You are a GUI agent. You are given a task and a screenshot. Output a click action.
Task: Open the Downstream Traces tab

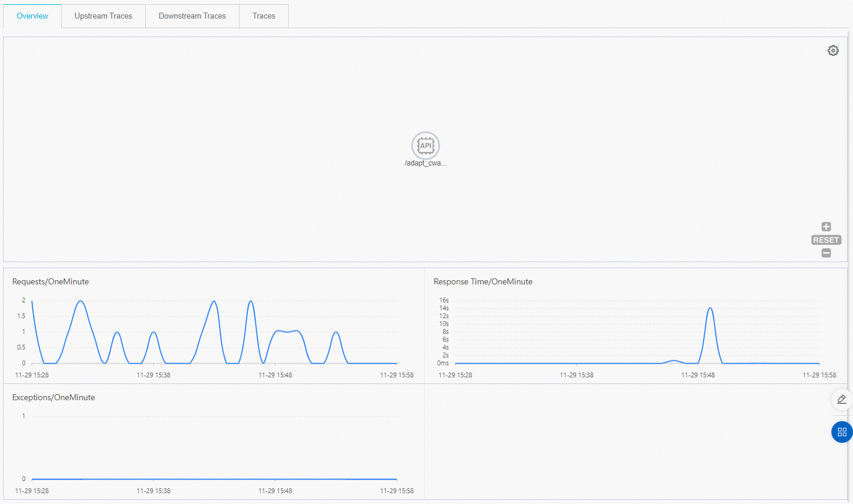pyautogui.click(x=192, y=16)
